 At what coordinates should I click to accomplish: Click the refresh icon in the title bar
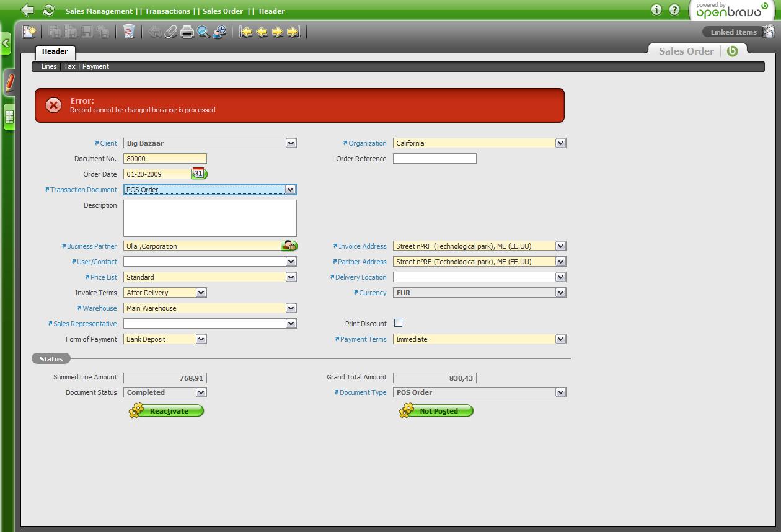pyautogui.click(x=48, y=11)
